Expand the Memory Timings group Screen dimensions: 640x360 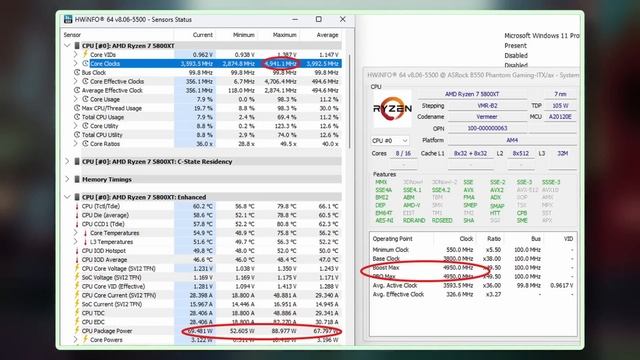(x=67, y=179)
